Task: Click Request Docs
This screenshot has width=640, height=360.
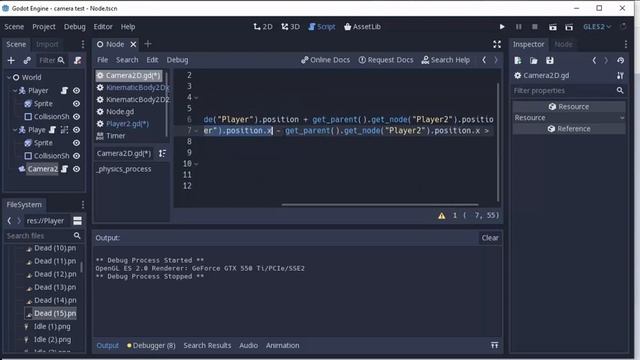Action: [x=386, y=60]
